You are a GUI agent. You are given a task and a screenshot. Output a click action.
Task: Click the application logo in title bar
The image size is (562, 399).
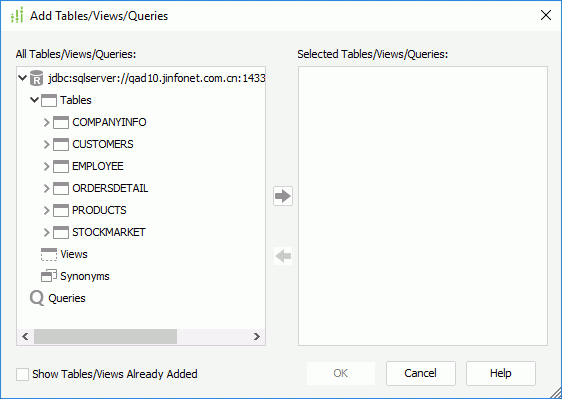pyautogui.click(x=17, y=15)
